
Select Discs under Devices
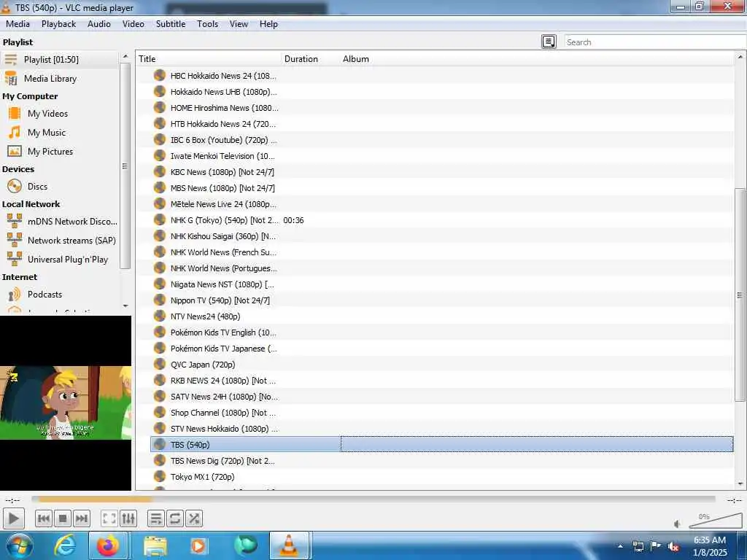coord(60,186)
